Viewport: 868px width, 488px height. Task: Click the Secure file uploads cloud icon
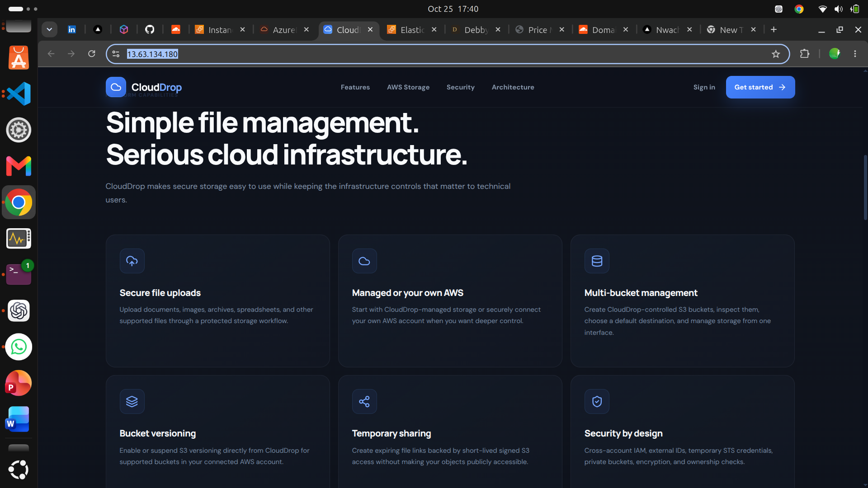(x=132, y=261)
